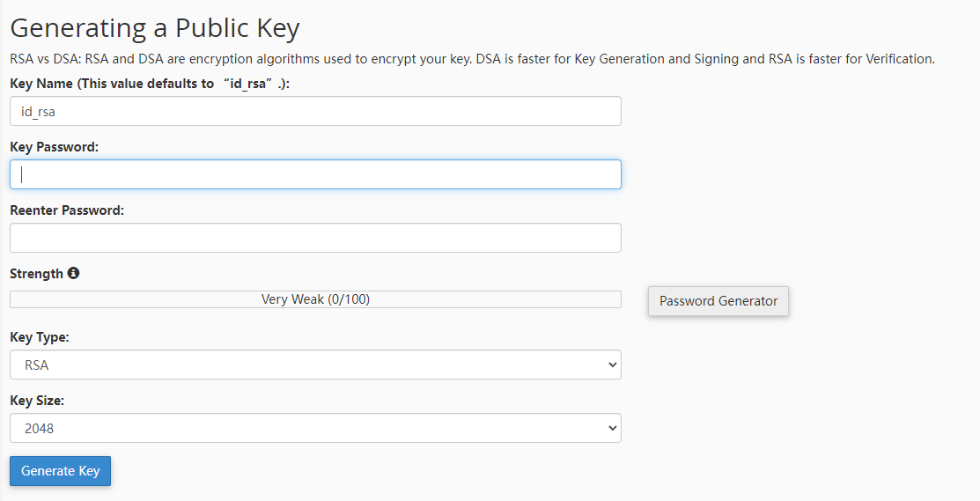
Task: Click the Strength info icon
Action: tap(74, 273)
